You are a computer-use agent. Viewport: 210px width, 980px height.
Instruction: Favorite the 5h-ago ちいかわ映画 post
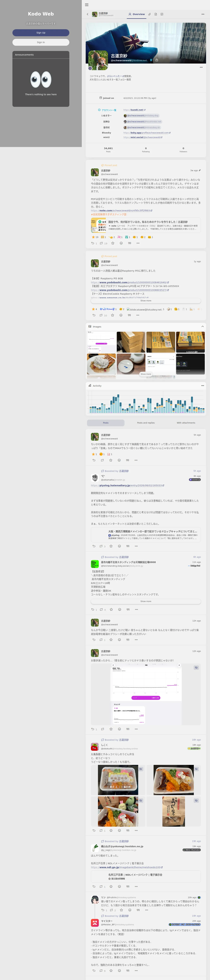[x=111, y=460]
